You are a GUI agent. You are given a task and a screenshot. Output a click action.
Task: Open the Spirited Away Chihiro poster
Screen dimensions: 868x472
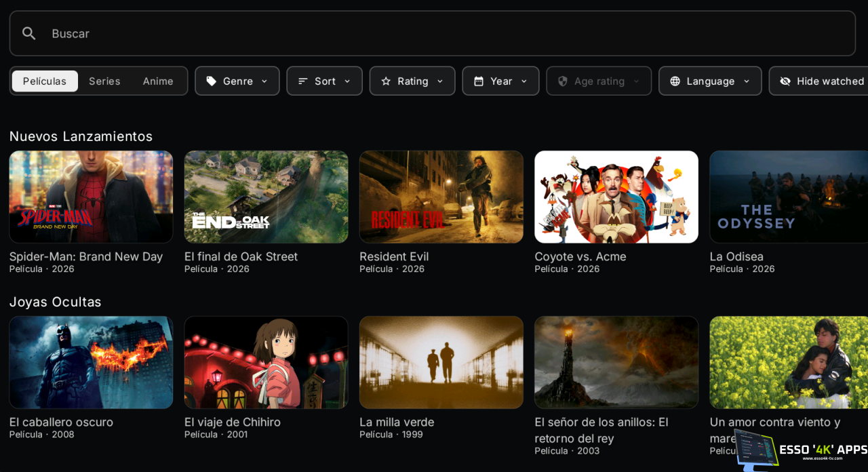coord(266,362)
